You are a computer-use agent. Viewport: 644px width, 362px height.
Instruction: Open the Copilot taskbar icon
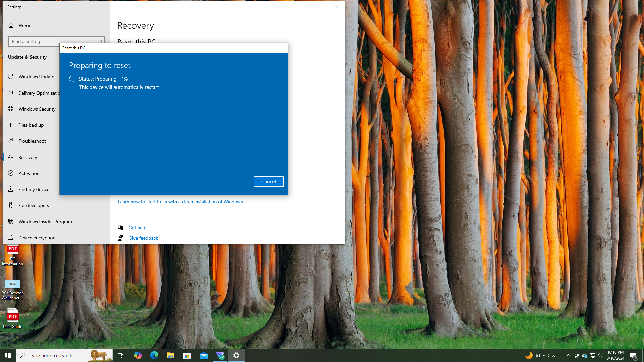coord(138,355)
